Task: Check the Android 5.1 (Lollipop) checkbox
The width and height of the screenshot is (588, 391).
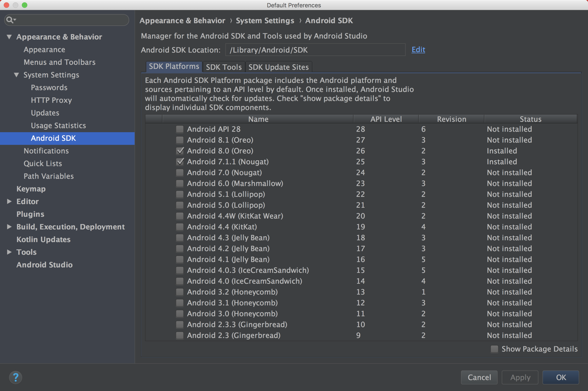Action: (x=180, y=194)
